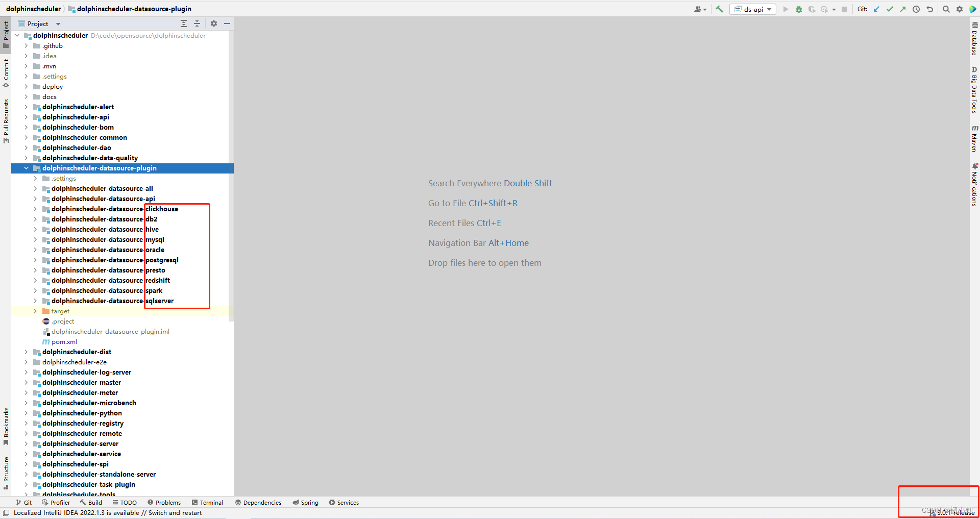Click the Build Project hammer icon
The height and width of the screenshot is (519, 980).
pos(719,9)
